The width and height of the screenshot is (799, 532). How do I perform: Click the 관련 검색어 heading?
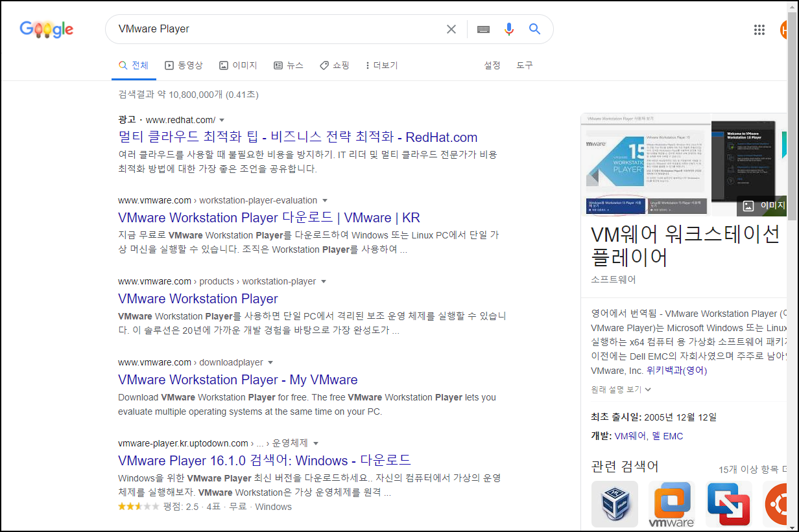point(625,467)
